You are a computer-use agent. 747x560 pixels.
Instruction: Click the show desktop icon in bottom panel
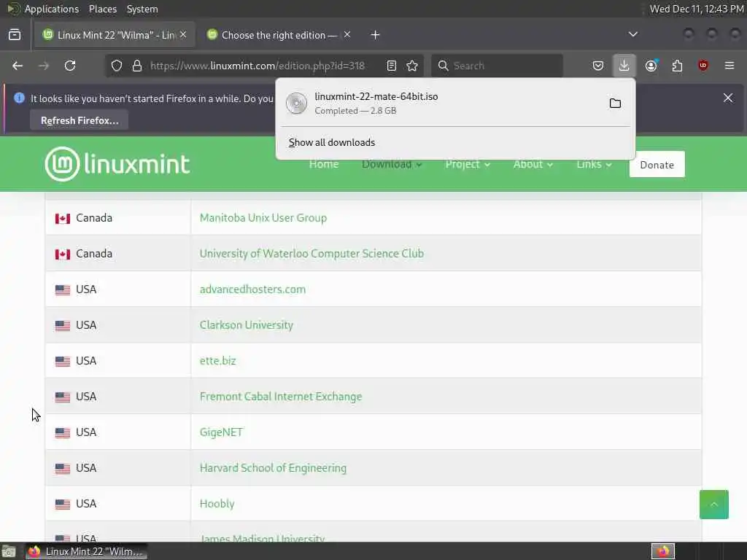[x=8, y=551]
